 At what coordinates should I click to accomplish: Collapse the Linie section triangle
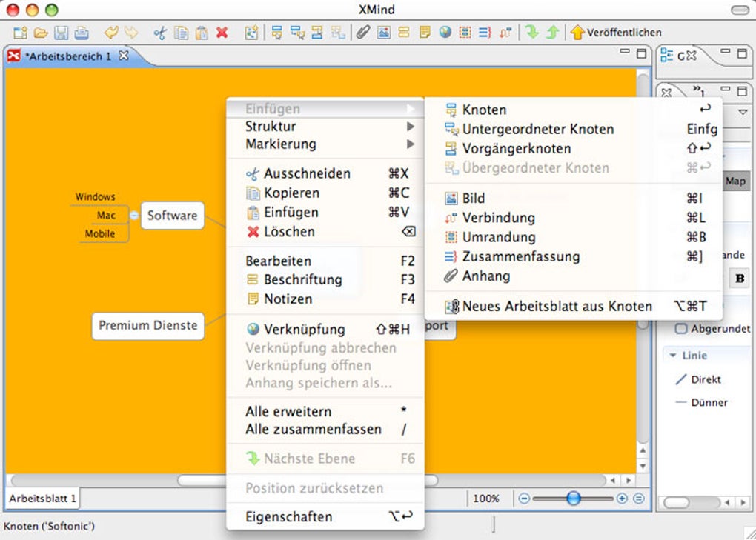tap(672, 356)
